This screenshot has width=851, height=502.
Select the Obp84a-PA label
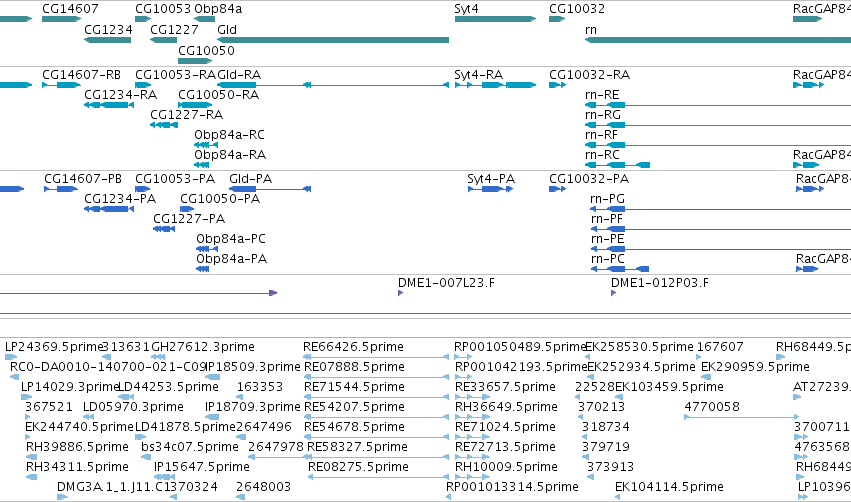click(x=232, y=259)
